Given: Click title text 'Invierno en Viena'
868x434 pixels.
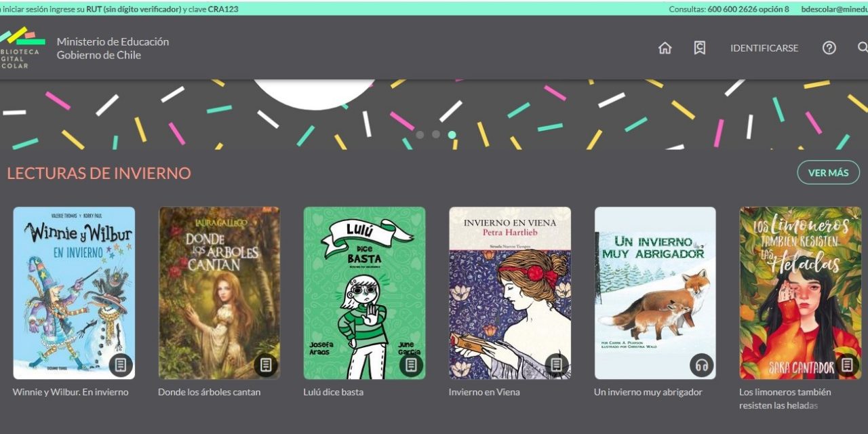Looking at the screenshot, I should (484, 392).
